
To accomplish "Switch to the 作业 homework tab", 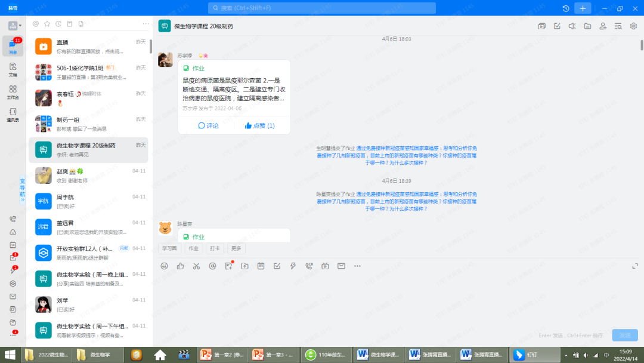I will coord(193,248).
